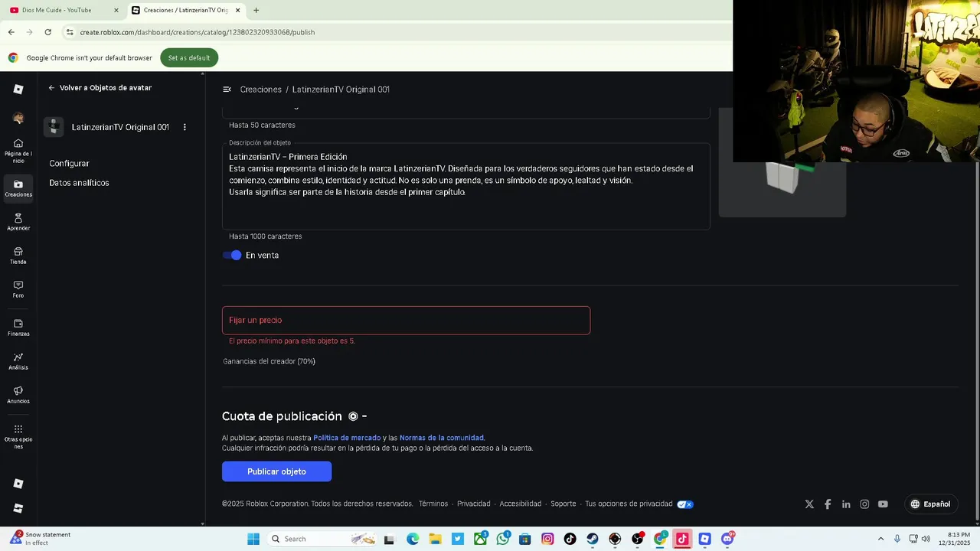Open Microsoft Edge from the taskbar
This screenshot has width=980, height=551.
(413, 539)
